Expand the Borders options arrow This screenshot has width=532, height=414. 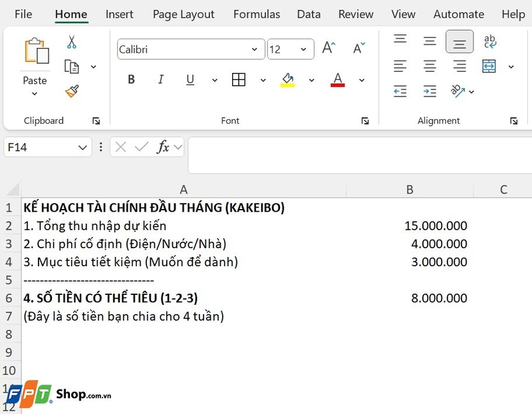pyautogui.click(x=263, y=81)
